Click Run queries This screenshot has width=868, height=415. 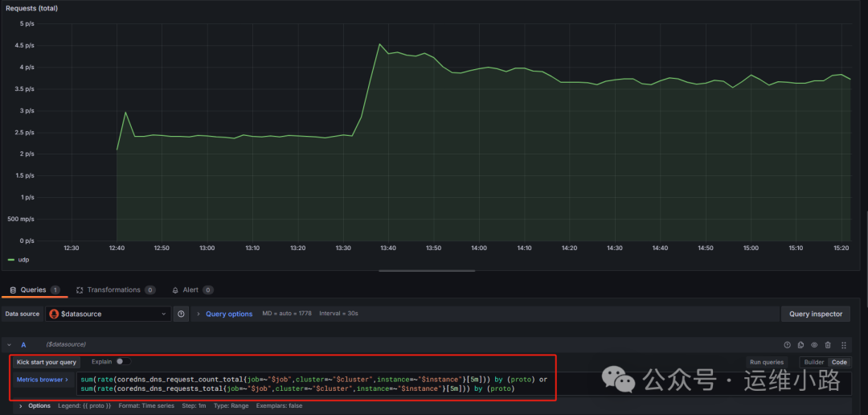coord(766,362)
